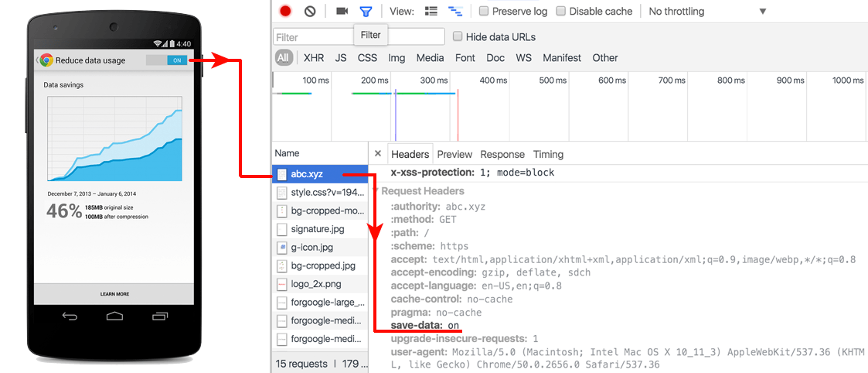This screenshot has width=868, height=373.
Task: Tick the Hide data URLs checkbox
Action: click(x=458, y=36)
